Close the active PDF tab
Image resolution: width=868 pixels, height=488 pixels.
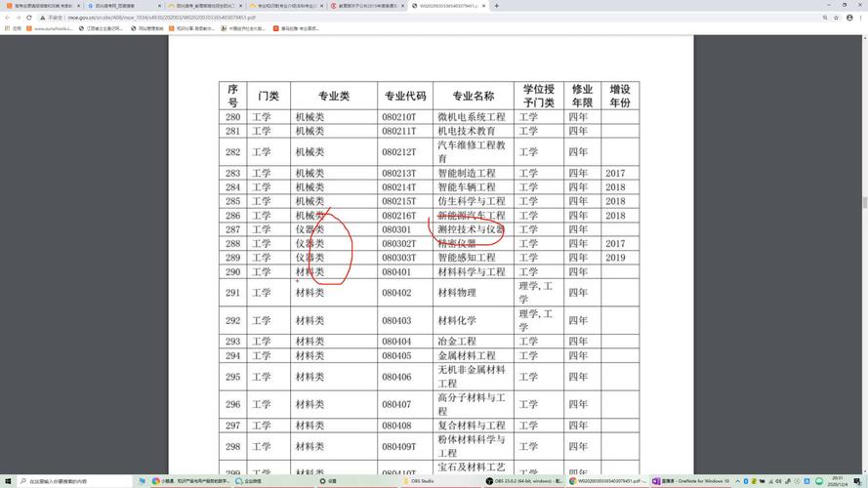484,6
